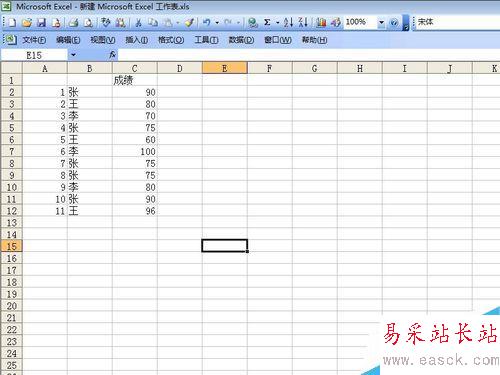Viewport: 500px width, 375px height.
Task: Select cell B2 containing 张
Action: pyautogui.click(x=90, y=92)
